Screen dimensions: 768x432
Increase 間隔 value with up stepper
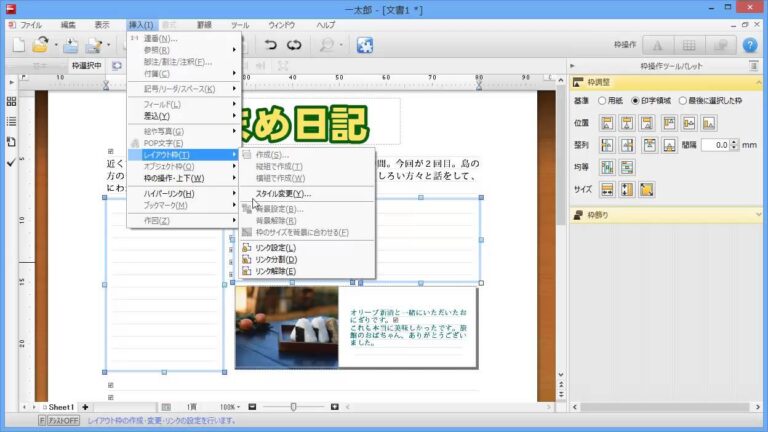coord(734,142)
